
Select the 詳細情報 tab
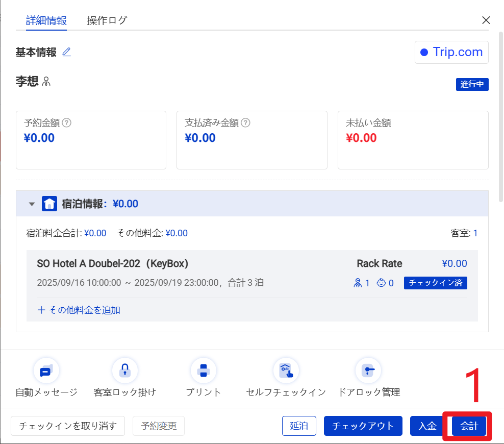46,20
